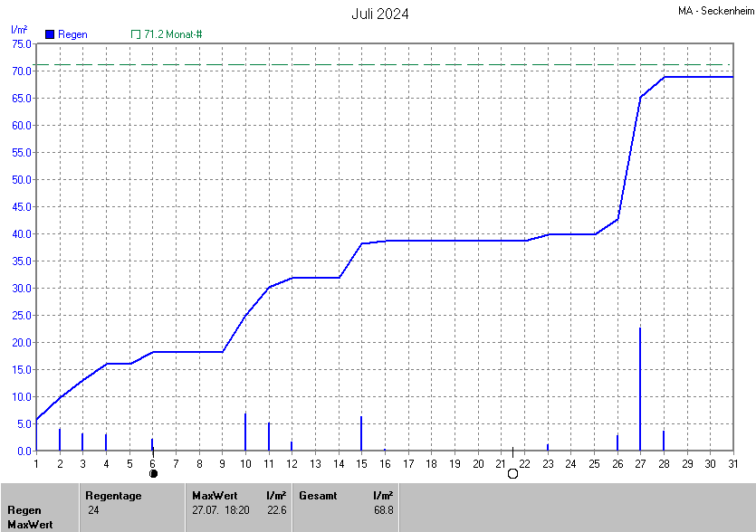Click the Juli 2024 chart title
756x532 pixels.
[379, 14]
